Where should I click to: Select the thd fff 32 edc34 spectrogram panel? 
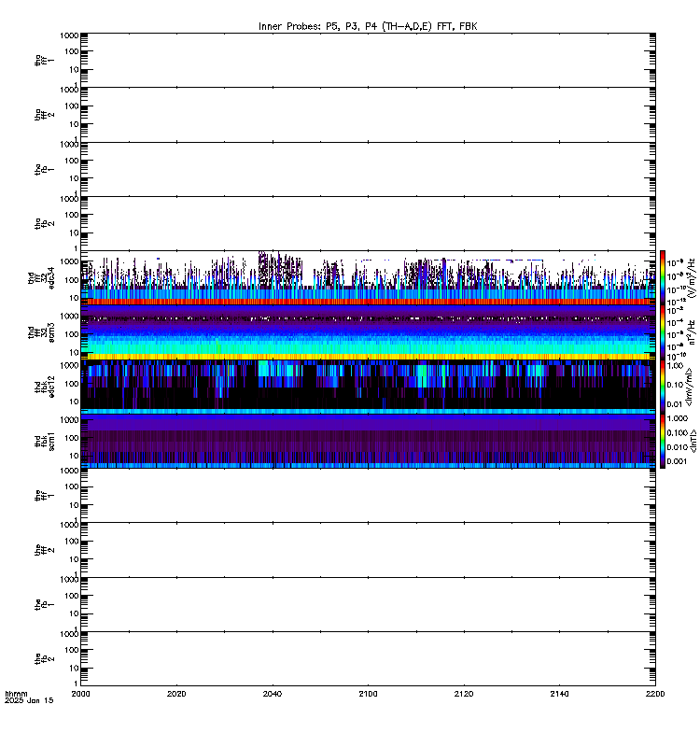pyautogui.click(x=368, y=277)
